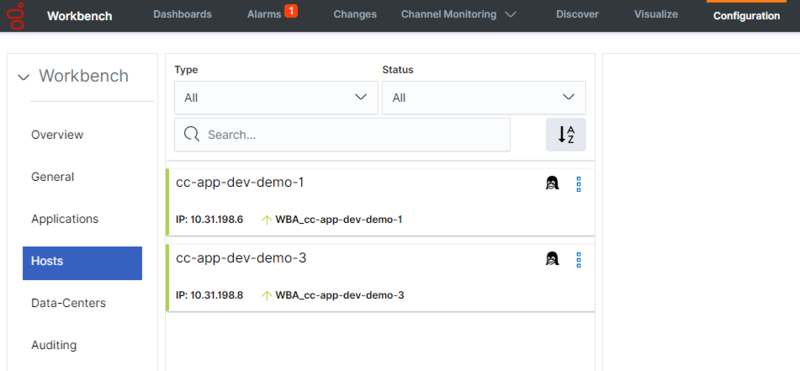The height and width of the screenshot is (371, 800).
Task: Expand the Channel Monitoring menu
Action: 459,14
